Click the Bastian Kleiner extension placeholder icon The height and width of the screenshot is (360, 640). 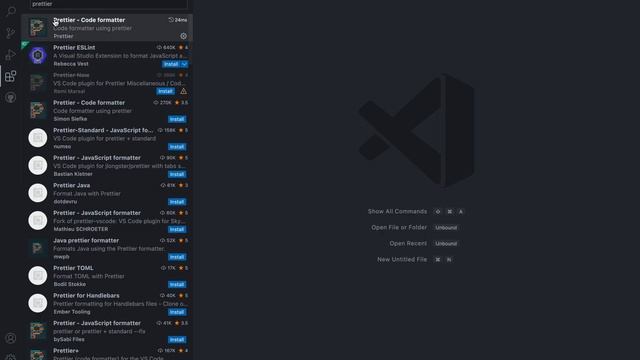pyautogui.click(x=38, y=165)
